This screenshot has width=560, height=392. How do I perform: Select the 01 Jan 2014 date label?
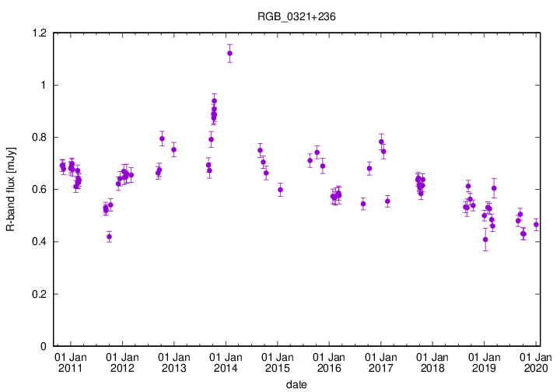click(226, 362)
